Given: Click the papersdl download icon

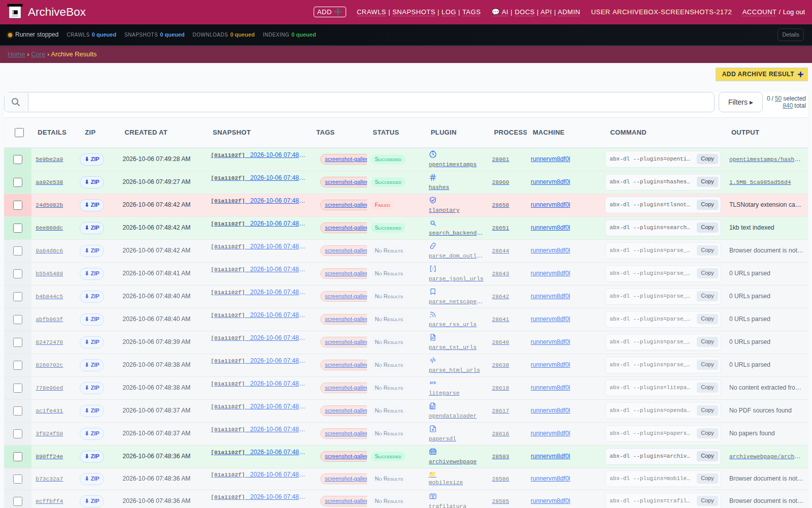Looking at the screenshot, I should (x=433, y=429).
